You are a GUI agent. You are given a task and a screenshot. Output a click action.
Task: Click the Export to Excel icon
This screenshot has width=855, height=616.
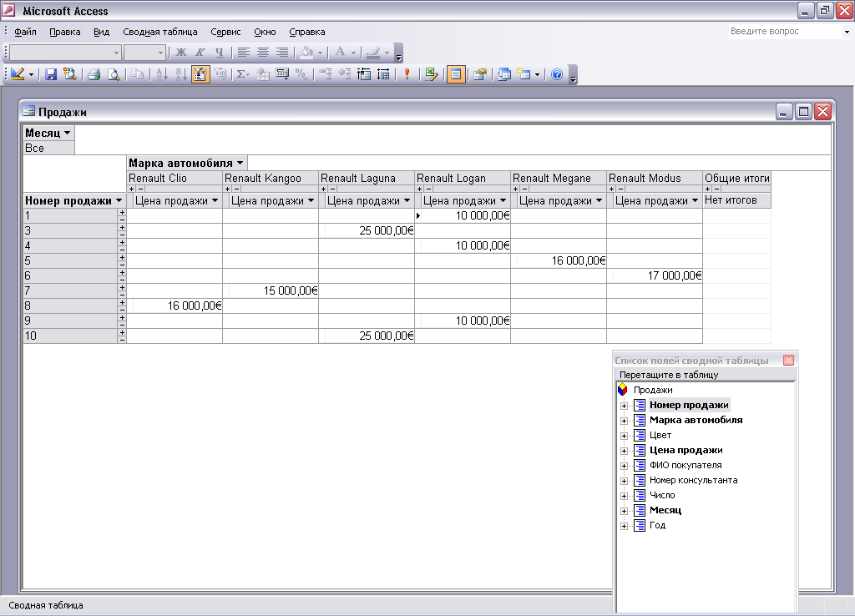(x=432, y=74)
